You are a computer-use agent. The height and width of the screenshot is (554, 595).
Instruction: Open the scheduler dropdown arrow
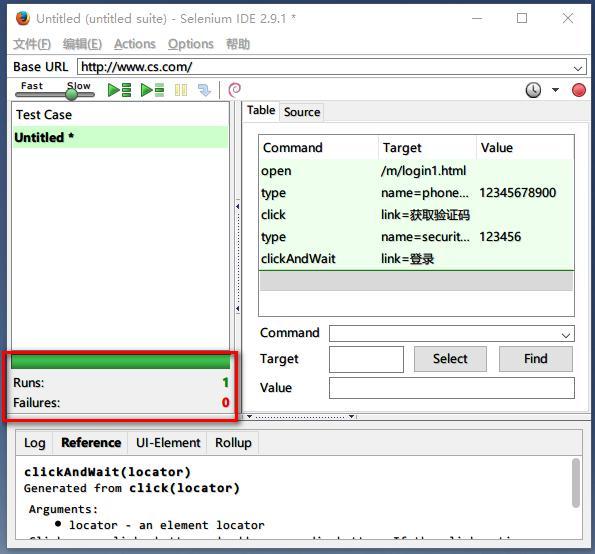[x=555, y=90]
